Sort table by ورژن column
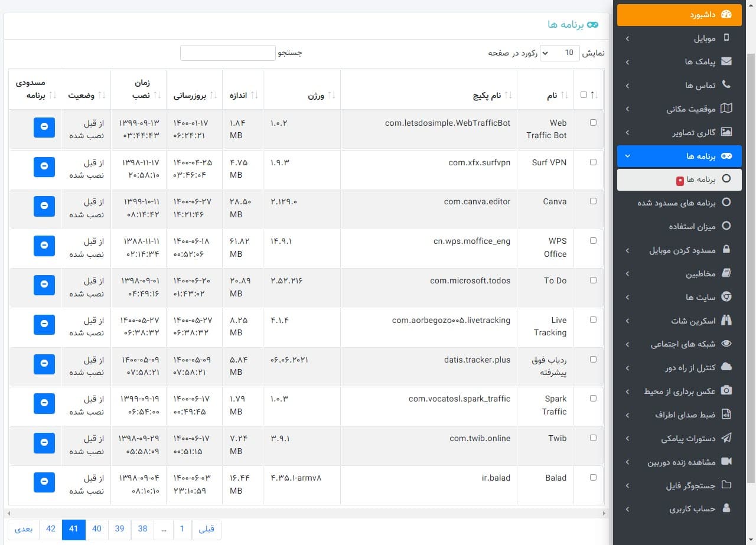Viewport: 756px width, 545px height. [x=302, y=90]
